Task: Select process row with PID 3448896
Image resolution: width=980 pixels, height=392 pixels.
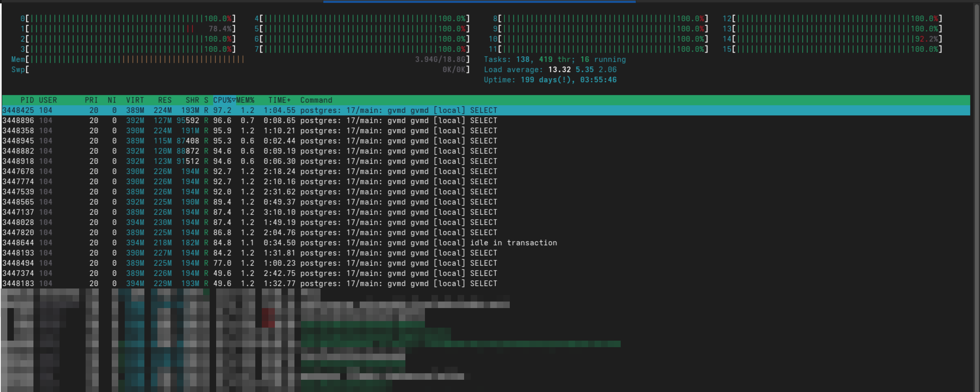Action: pos(486,121)
